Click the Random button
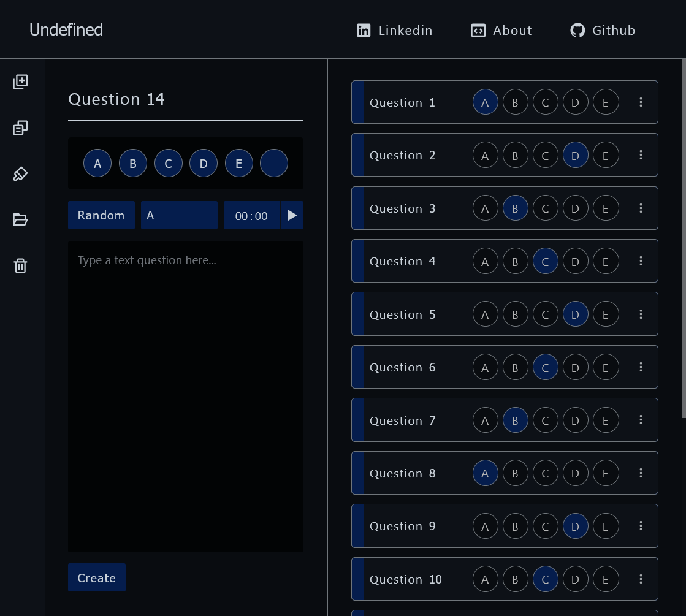The height and width of the screenshot is (616, 686). pyautogui.click(x=102, y=215)
